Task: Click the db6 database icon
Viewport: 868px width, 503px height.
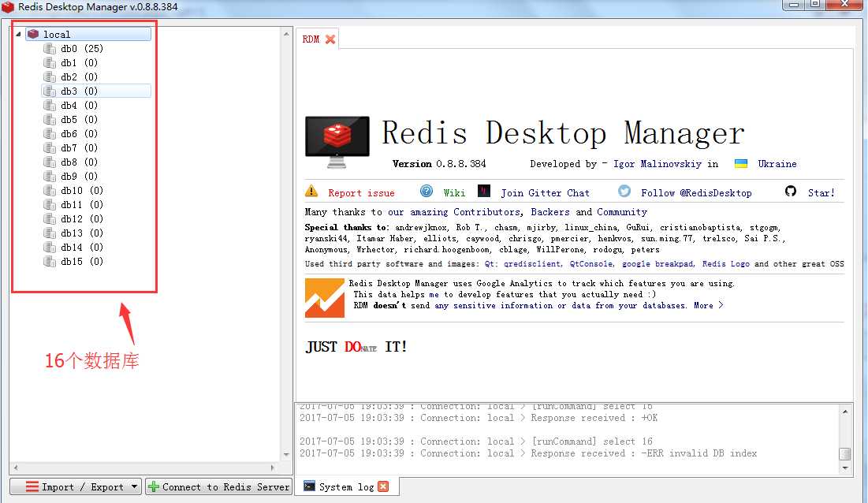Action: (50, 134)
